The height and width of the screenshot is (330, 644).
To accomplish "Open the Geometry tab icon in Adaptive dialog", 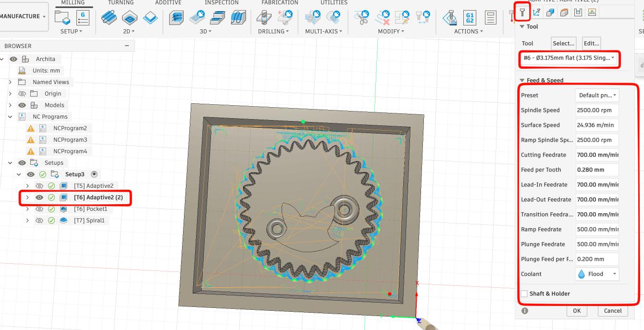I will click(537, 12).
